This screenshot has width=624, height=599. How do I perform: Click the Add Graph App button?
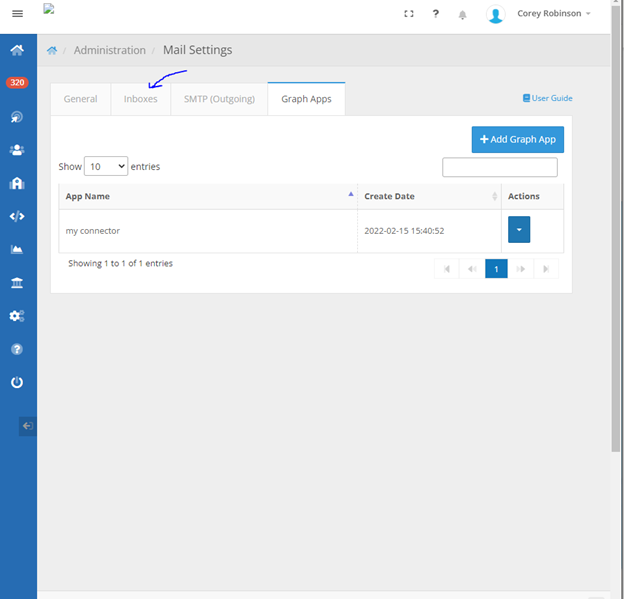tap(517, 139)
